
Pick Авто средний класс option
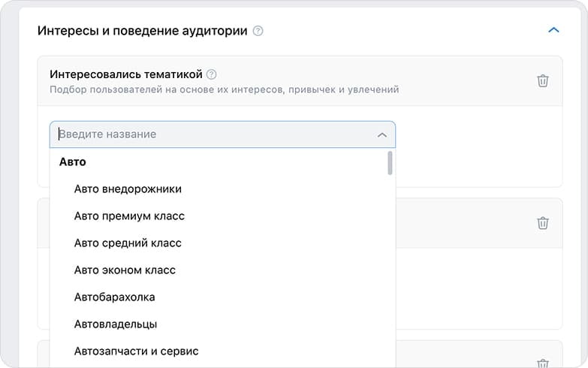[x=128, y=243]
